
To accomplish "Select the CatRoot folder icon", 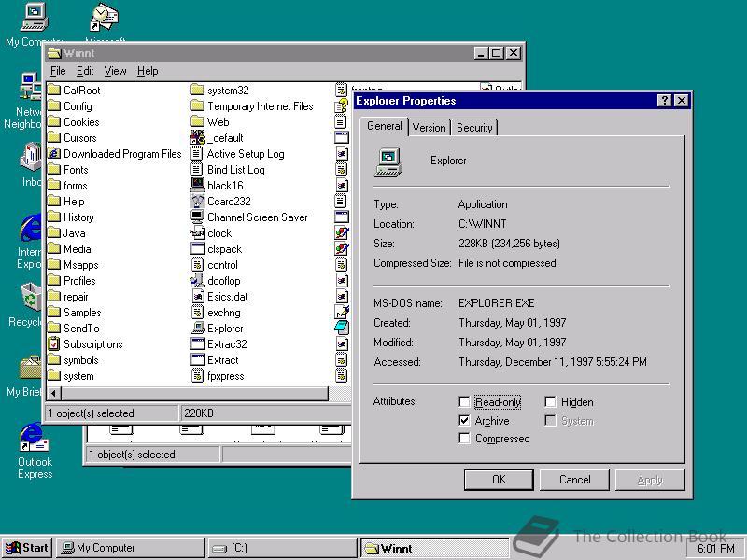I will tap(54, 90).
